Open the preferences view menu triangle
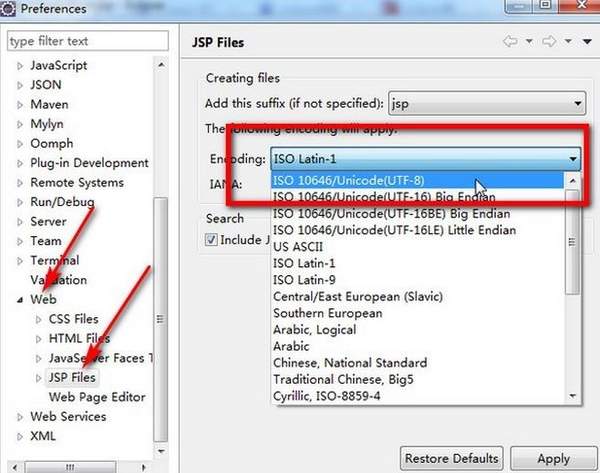The width and height of the screenshot is (600, 473). pyautogui.click(x=587, y=41)
